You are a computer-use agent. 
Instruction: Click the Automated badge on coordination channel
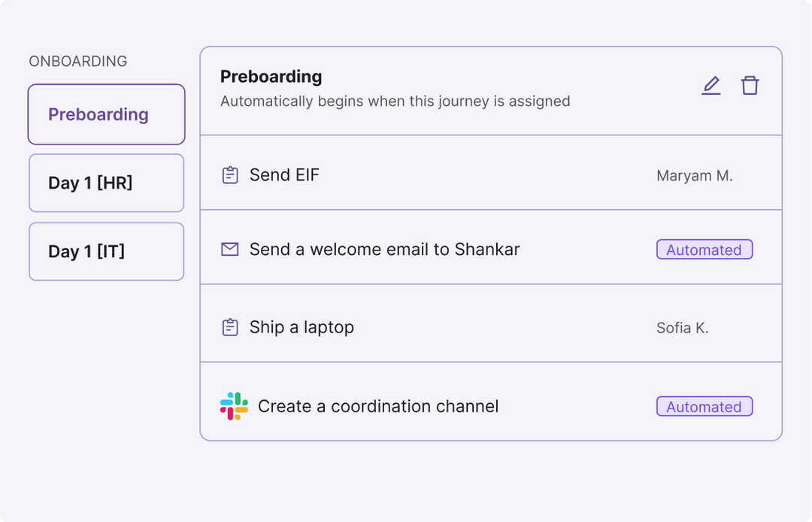click(x=704, y=407)
